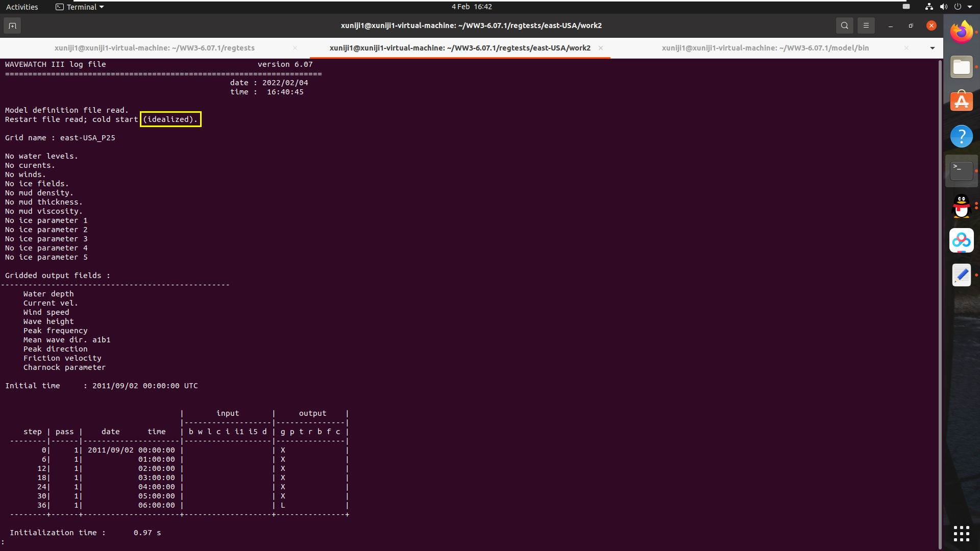The height and width of the screenshot is (551, 980).
Task: Click the terminal vertical scrollbar
Action: pyautogui.click(x=940, y=304)
